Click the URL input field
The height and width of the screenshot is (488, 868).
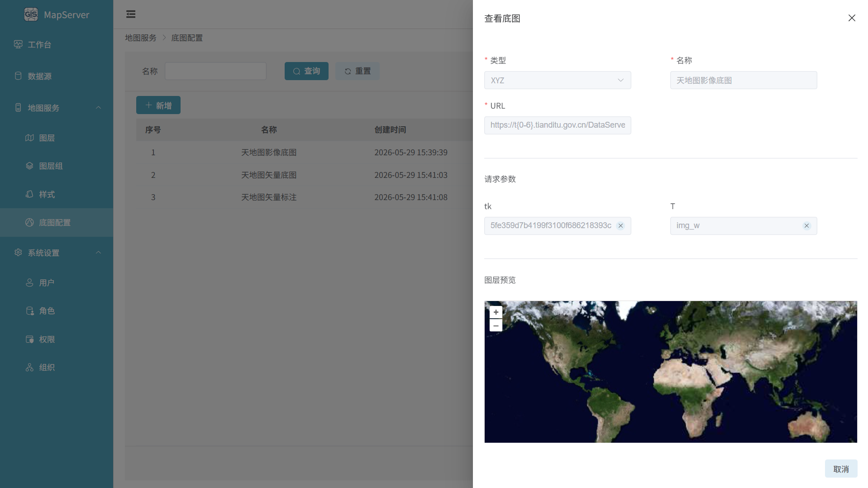pos(558,125)
